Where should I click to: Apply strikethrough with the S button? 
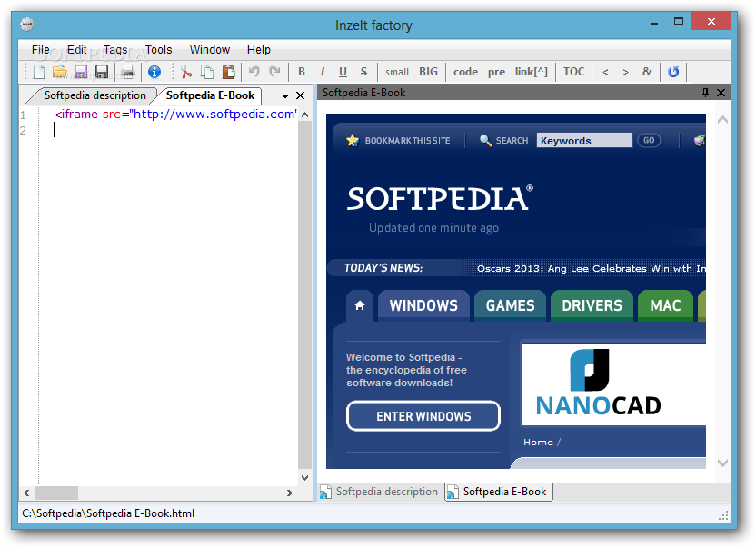pos(363,72)
